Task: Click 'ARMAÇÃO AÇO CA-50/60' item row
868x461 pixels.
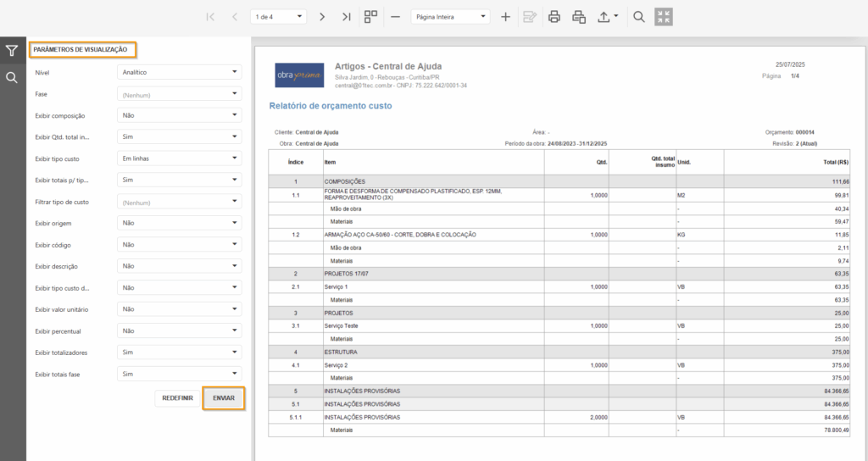Action: [x=559, y=235]
